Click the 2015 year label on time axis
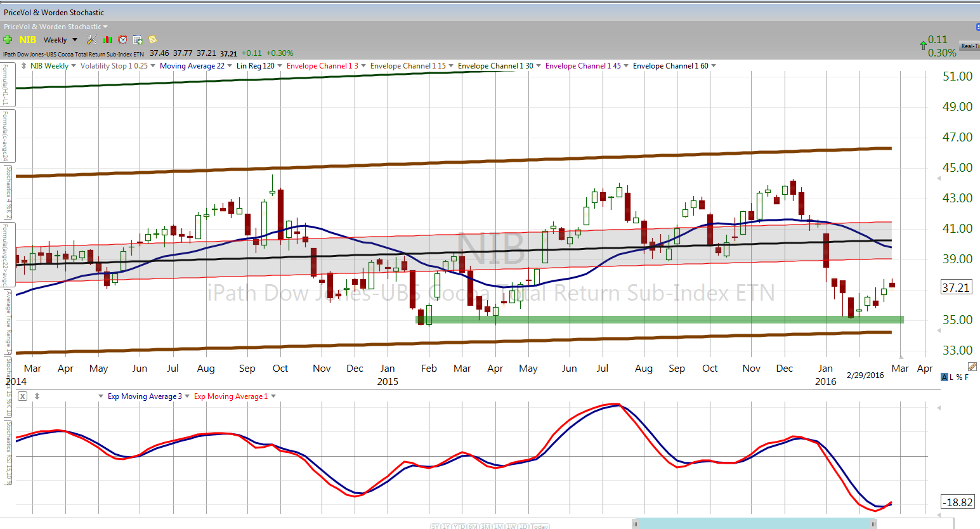980x529 pixels. coord(388,381)
